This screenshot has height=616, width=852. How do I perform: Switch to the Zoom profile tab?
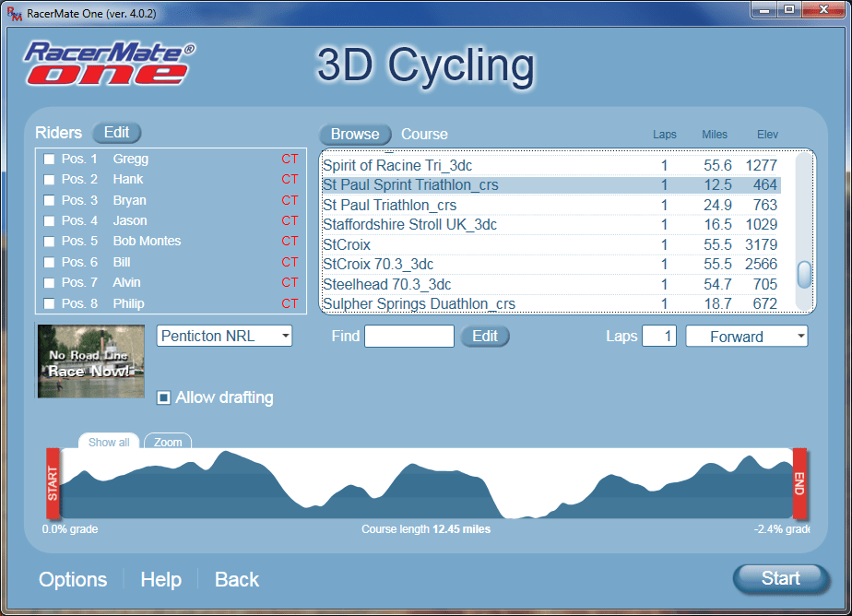[x=168, y=443]
